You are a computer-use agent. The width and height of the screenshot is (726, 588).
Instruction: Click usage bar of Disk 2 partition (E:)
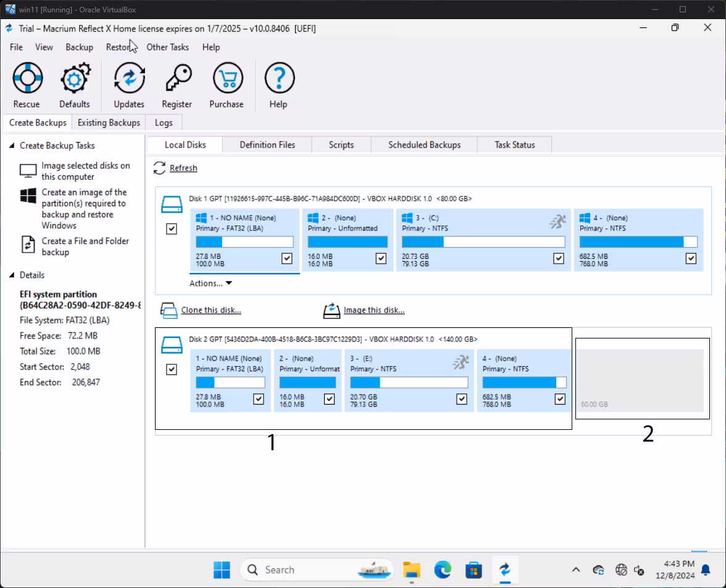pos(409,382)
